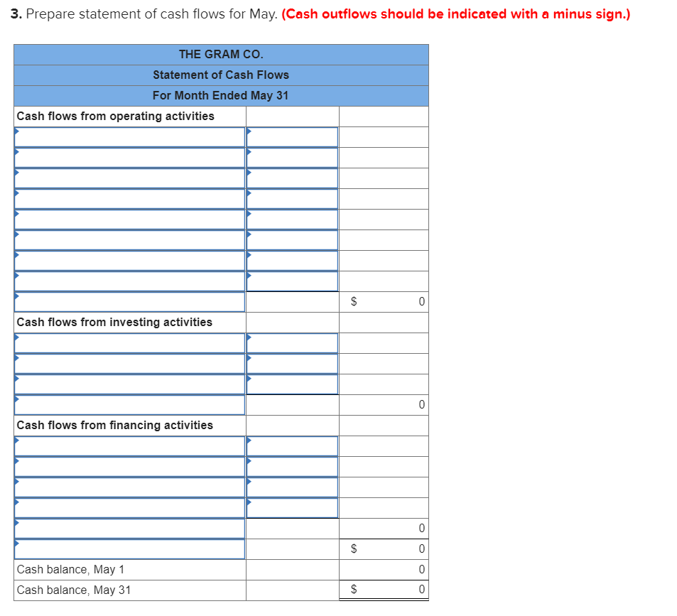Screen dimensions: 677x616
Task: Click second amount field under investing activities
Action: click(x=292, y=364)
